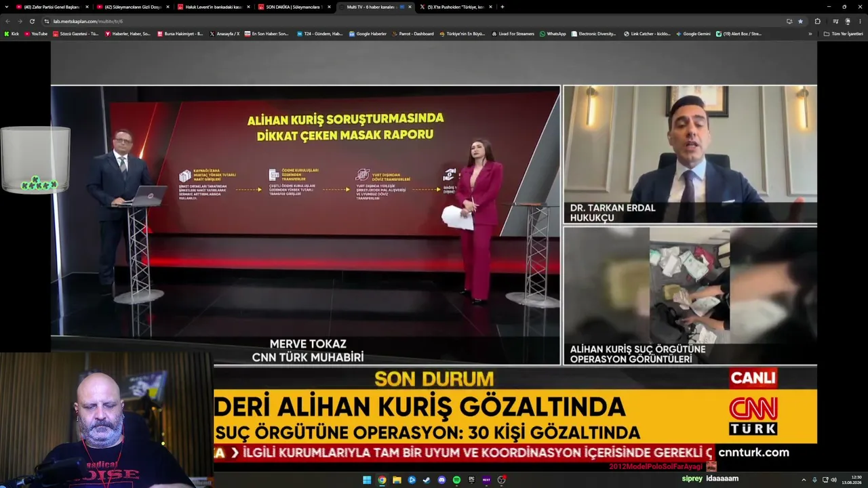Open the Parrot - Dashboard bookmark
Image resolution: width=868 pixels, height=488 pixels.
pyautogui.click(x=412, y=33)
